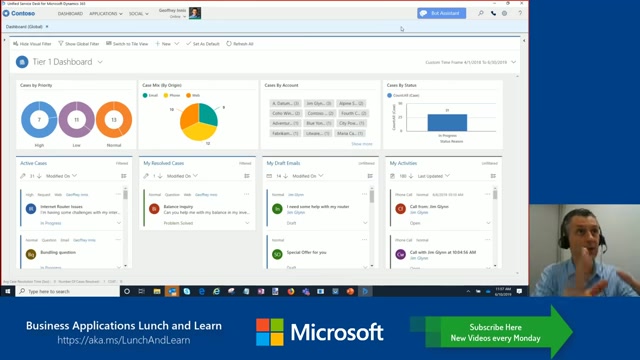
Task: Click the Contoso logo
Action: (x=19, y=13)
